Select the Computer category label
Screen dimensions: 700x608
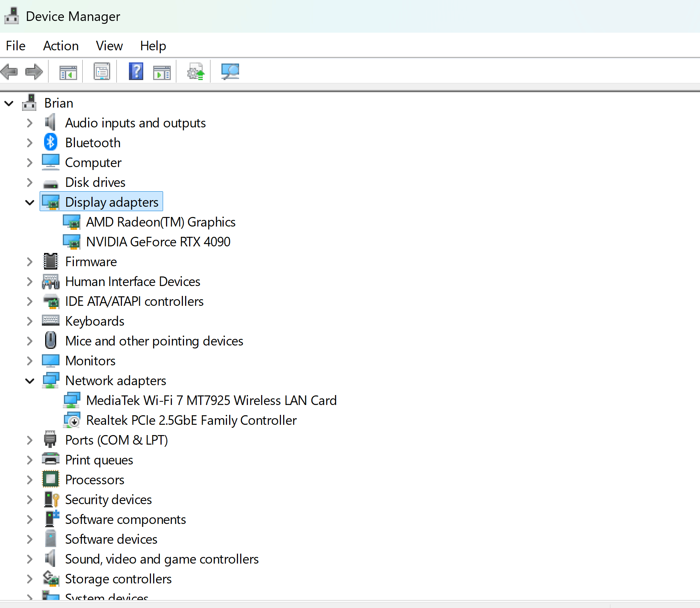pos(93,162)
